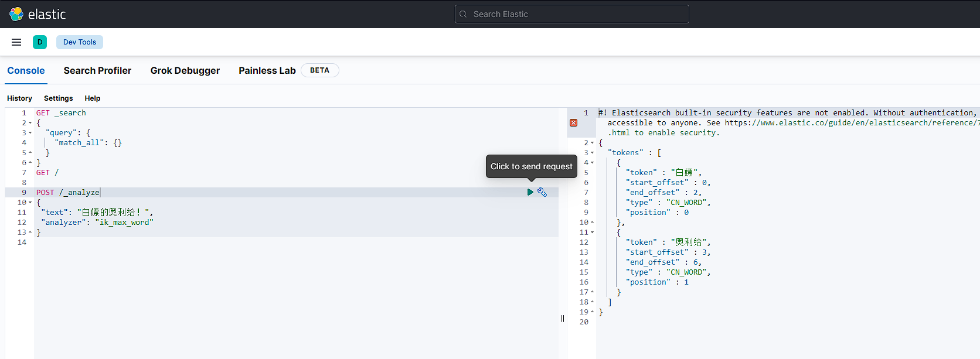Switch to the Search Profiler tab
The image size is (980, 359).
pyautogui.click(x=97, y=70)
